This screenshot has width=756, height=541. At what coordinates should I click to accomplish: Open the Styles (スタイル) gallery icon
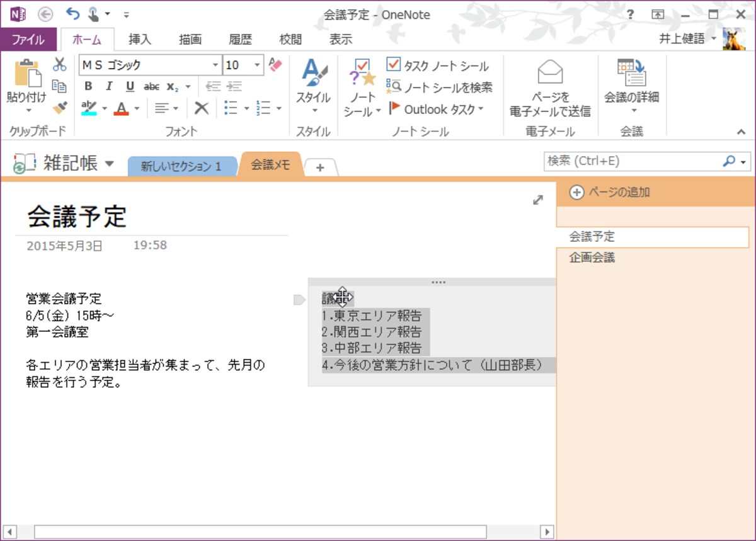click(313, 72)
